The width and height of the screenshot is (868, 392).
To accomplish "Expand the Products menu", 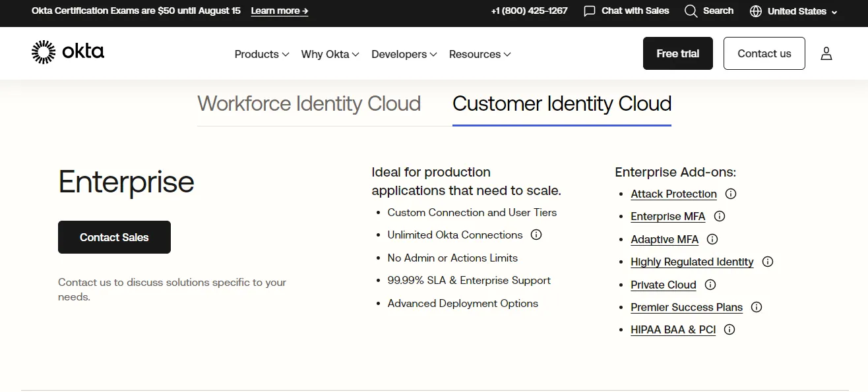I will tap(262, 54).
